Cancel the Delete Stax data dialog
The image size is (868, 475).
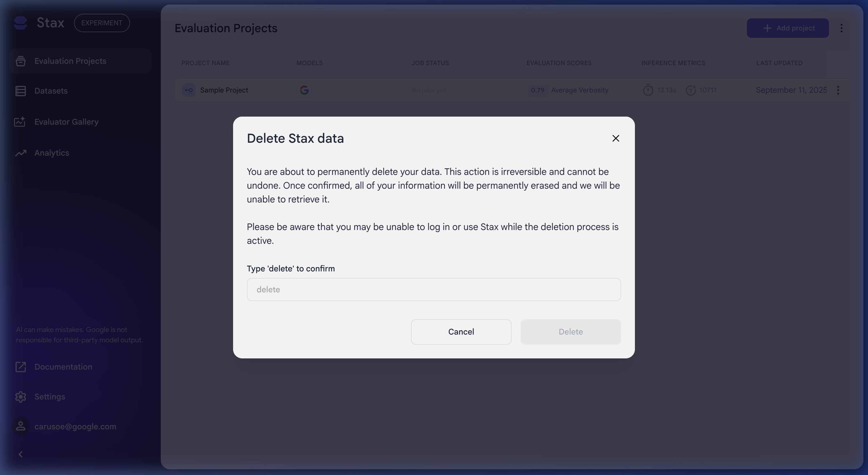point(461,332)
